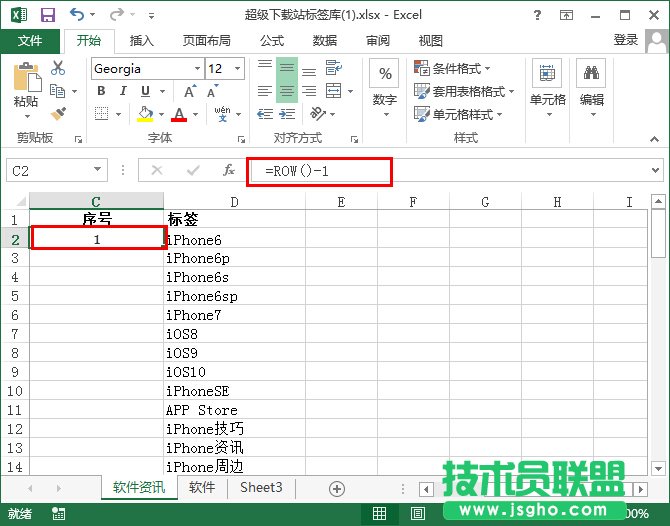Select cell D11 containing APP Store

(234, 410)
